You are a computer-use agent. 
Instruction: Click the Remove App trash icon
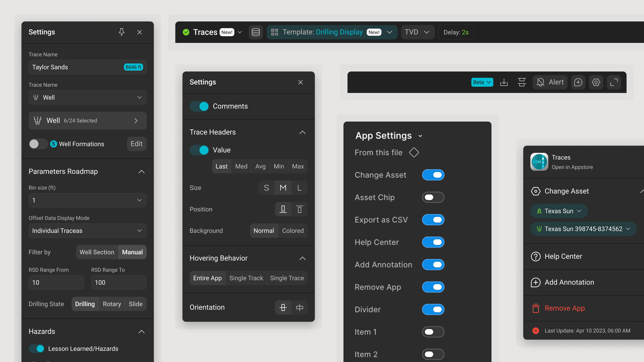coord(536,308)
